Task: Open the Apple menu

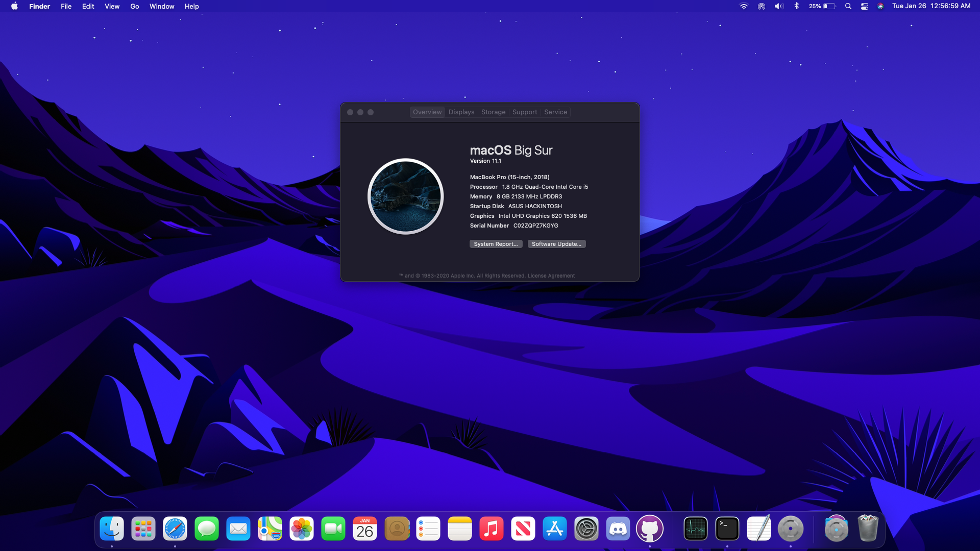Action: [14, 6]
